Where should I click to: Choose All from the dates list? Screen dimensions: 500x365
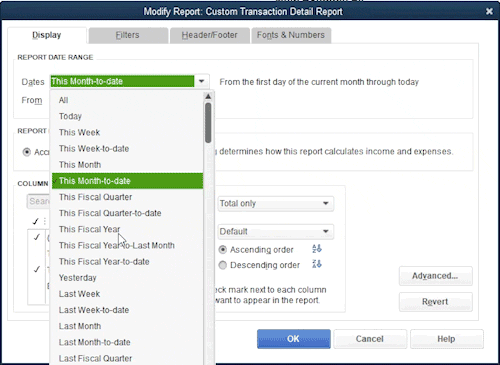pyautogui.click(x=127, y=100)
